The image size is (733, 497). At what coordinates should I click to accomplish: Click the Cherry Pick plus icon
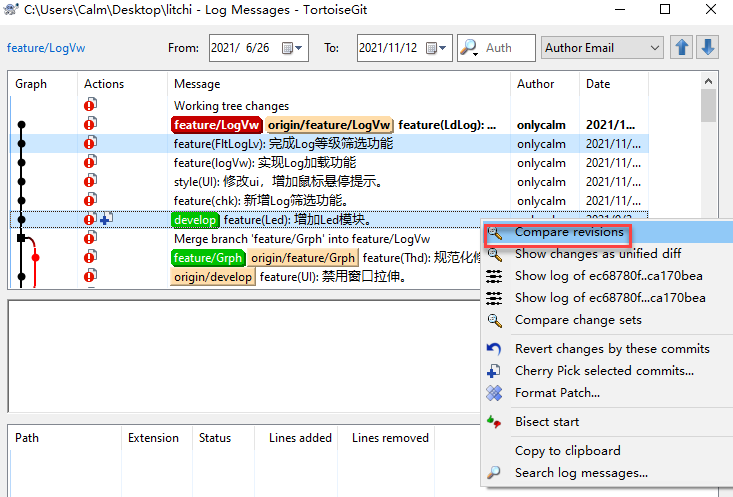click(x=494, y=371)
